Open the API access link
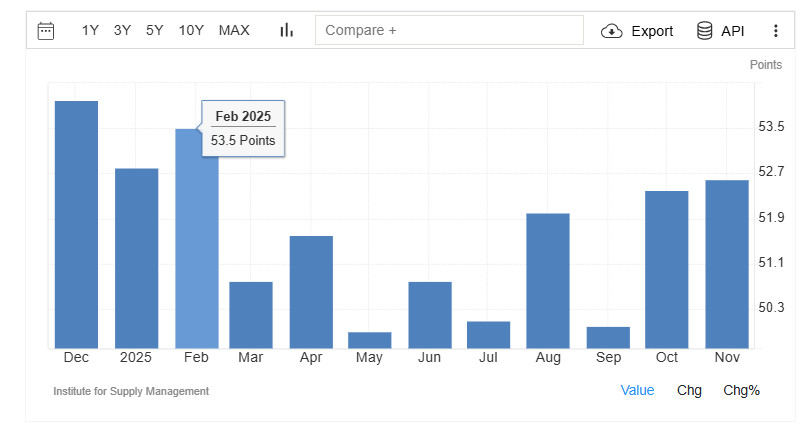Screen dimensions: 806x441 (x=732, y=31)
